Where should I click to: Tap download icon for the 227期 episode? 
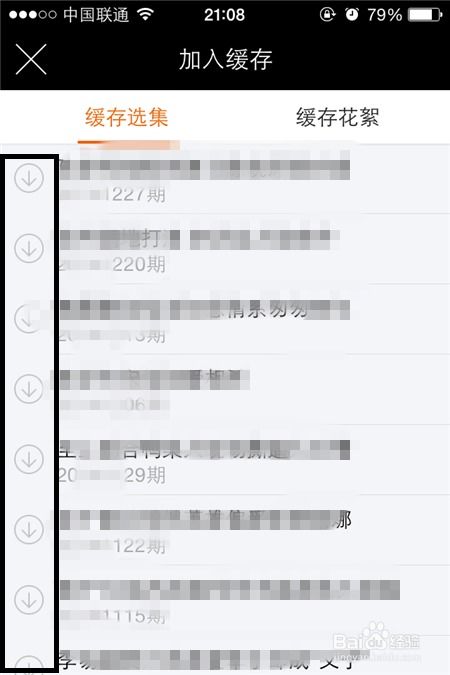tap(29, 177)
